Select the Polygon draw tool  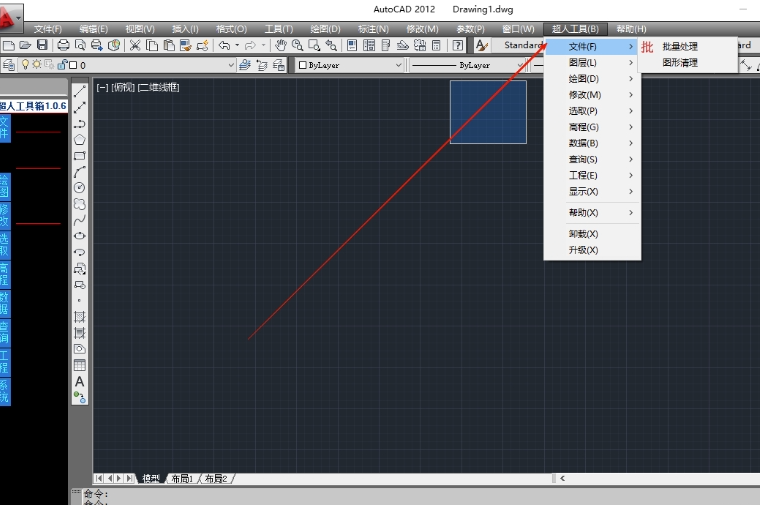[79, 140]
